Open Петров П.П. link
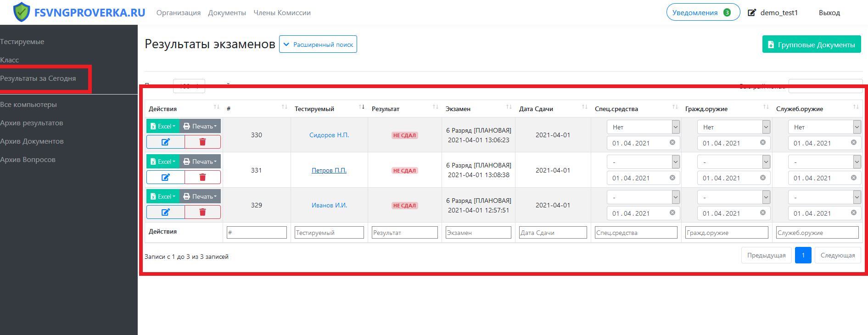Image resolution: width=868 pixels, height=335 pixels. click(x=329, y=170)
